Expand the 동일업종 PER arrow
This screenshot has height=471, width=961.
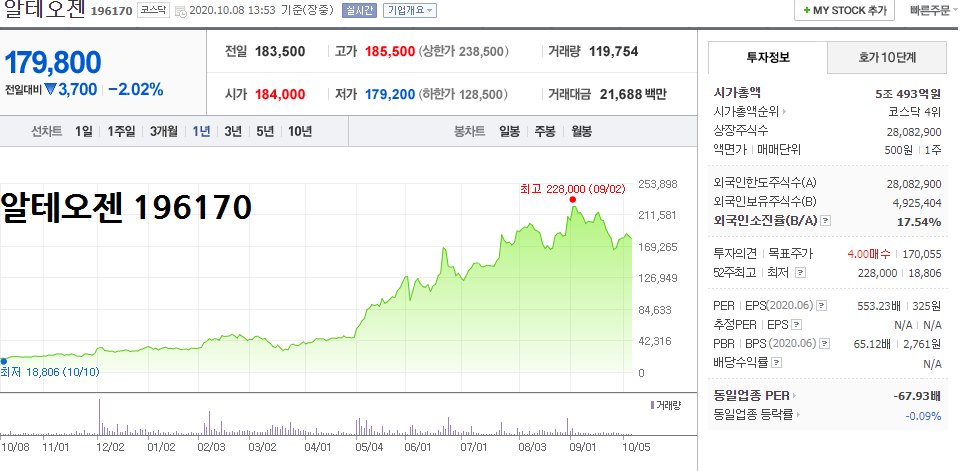click(794, 396)
